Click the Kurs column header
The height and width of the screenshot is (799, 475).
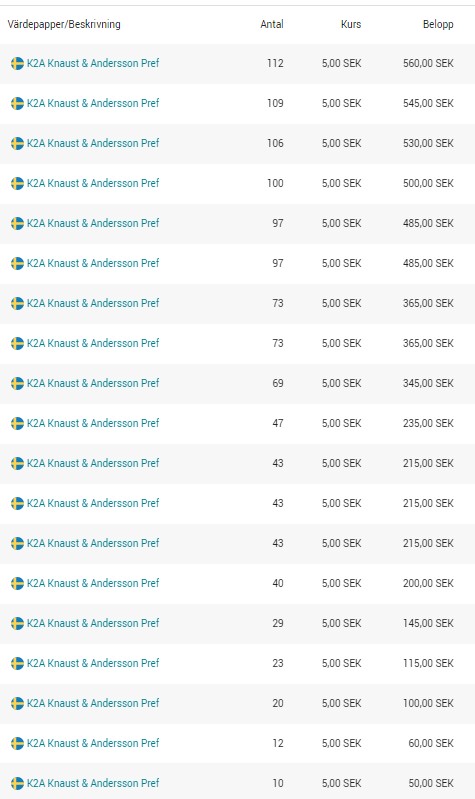point(351,24)
